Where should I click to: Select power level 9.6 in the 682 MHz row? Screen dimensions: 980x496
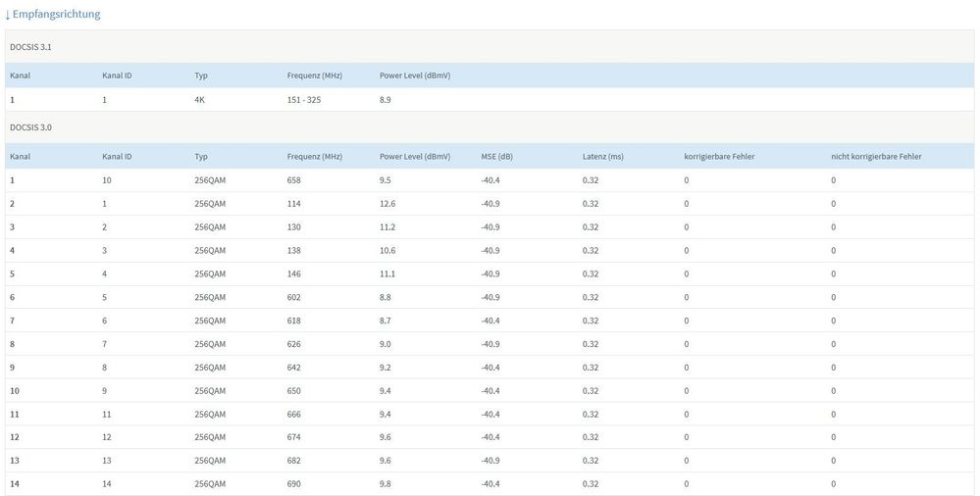pos(386,461)
